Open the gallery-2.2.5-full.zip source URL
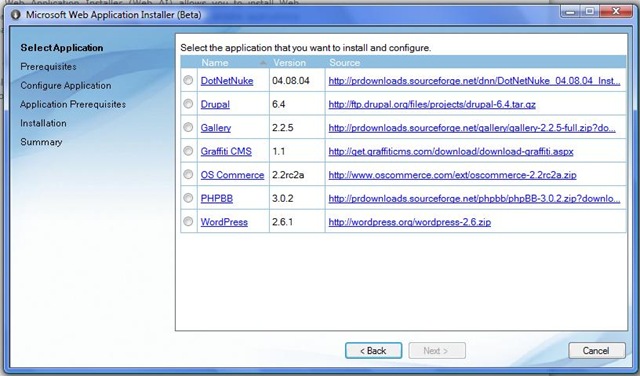This screenshot has width=640, height=376. click(472, 128)
